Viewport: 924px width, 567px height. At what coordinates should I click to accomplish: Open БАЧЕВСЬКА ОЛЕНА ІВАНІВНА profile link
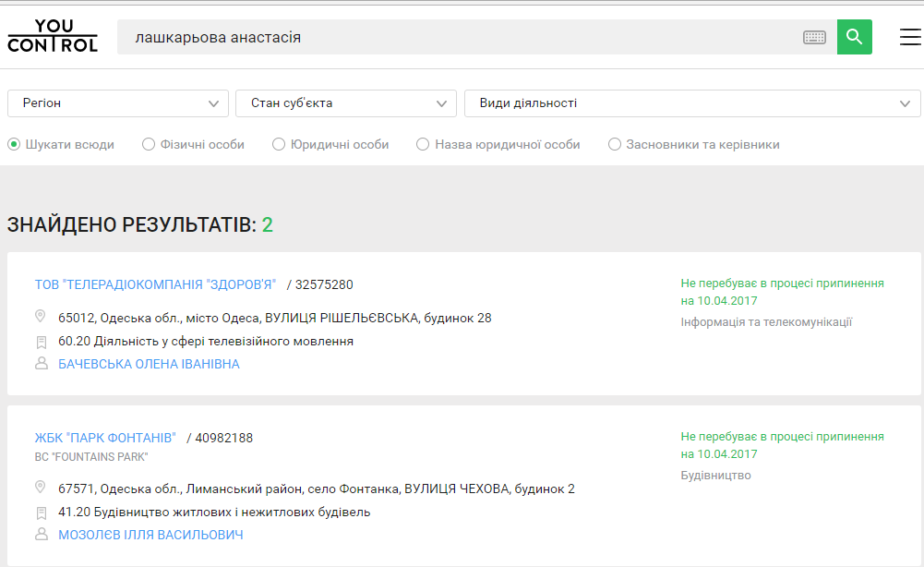click(x=149, y=364)
